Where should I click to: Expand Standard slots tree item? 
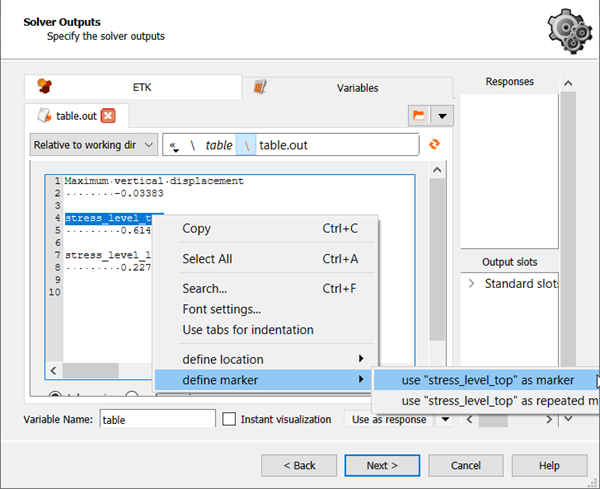(472, 284)
